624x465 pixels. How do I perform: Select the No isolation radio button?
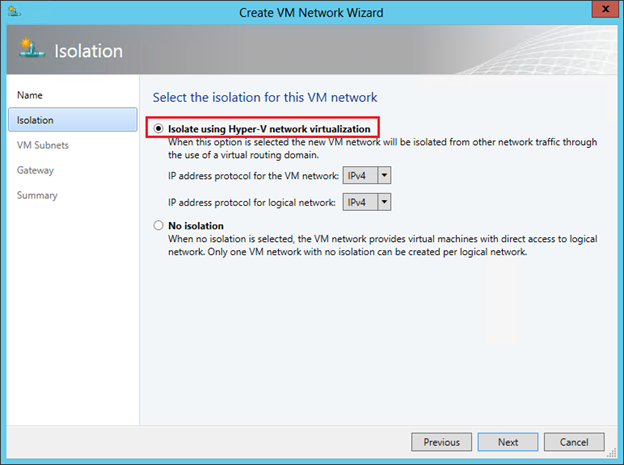(x=158, y=226)
